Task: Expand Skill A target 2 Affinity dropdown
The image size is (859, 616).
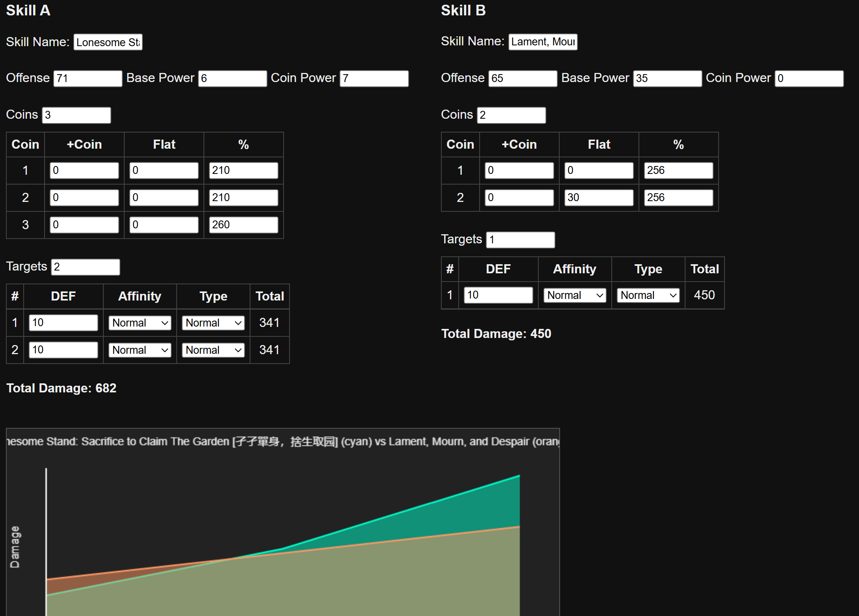Action: [140, 350]
